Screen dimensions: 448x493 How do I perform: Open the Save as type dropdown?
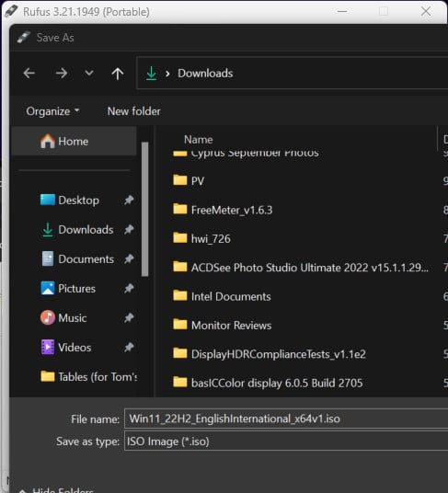286,441
